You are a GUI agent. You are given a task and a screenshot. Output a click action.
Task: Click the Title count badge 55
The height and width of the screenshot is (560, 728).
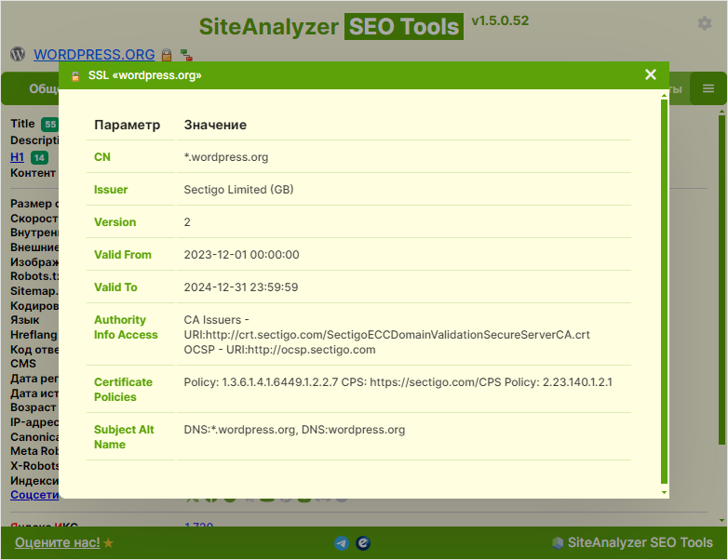(49, 125)
